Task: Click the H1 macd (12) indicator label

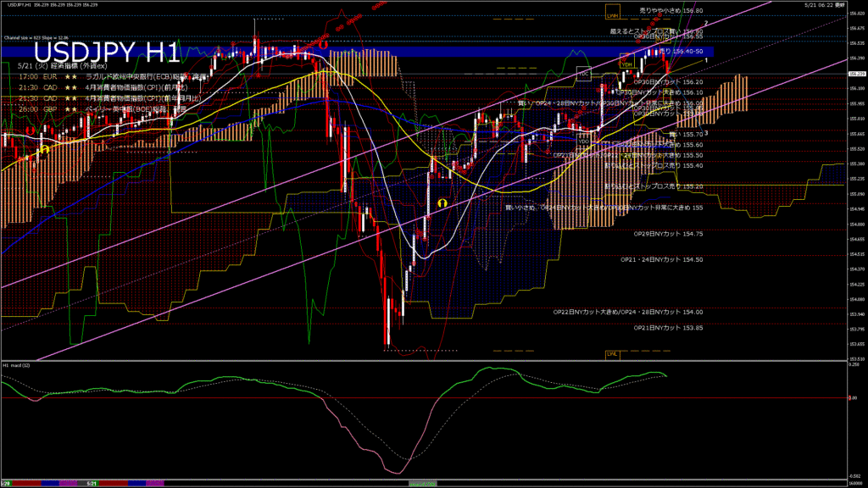Action: click(17, 365)
